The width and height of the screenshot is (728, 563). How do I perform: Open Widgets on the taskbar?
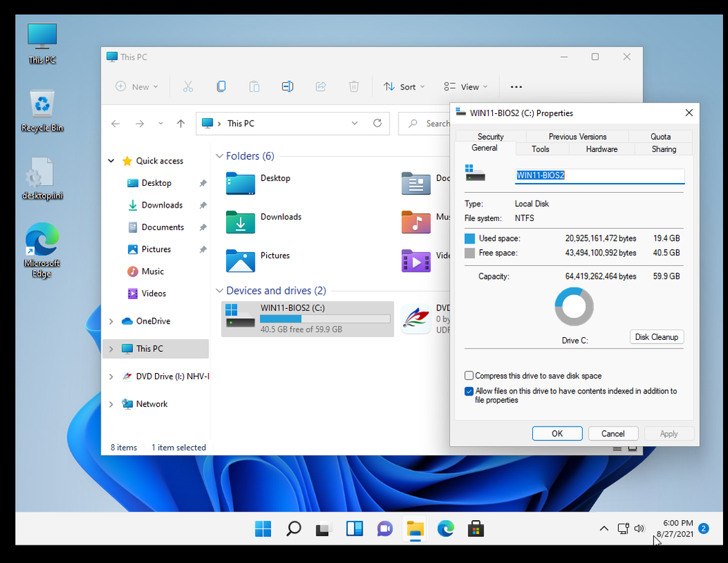click(354, 529)
